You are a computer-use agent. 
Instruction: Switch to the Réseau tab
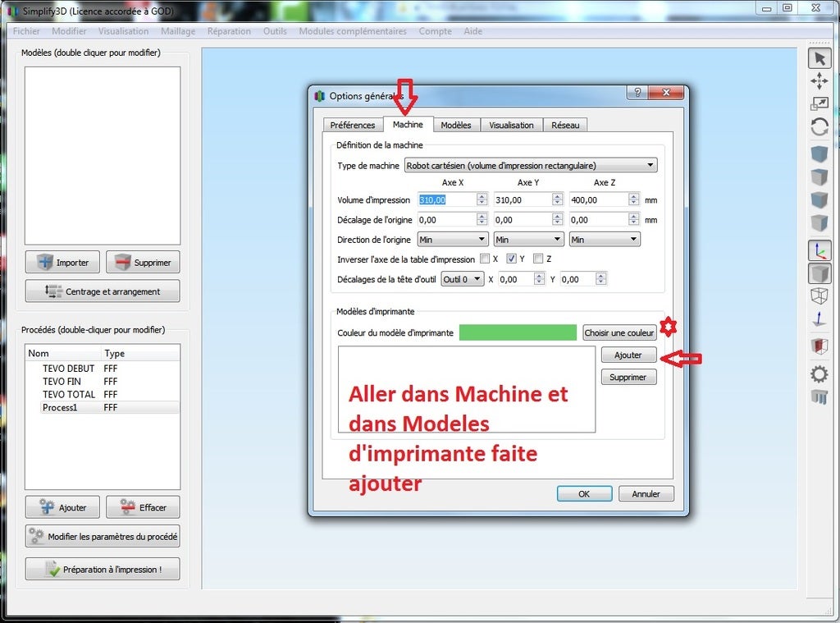click(565, 125)
